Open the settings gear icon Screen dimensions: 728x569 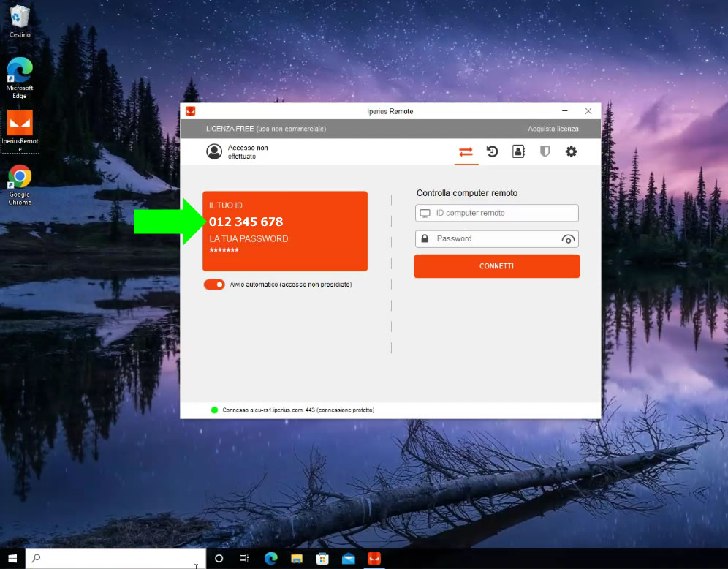click(x=571, y=151)
